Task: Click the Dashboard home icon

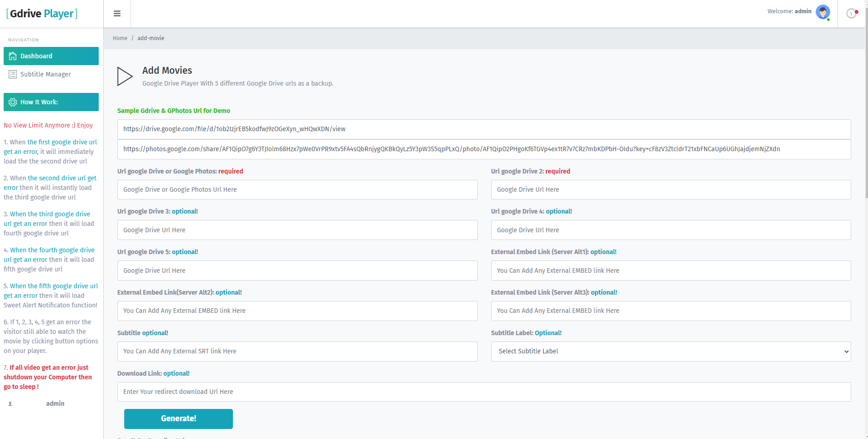Action: click(x=13, y=56)
